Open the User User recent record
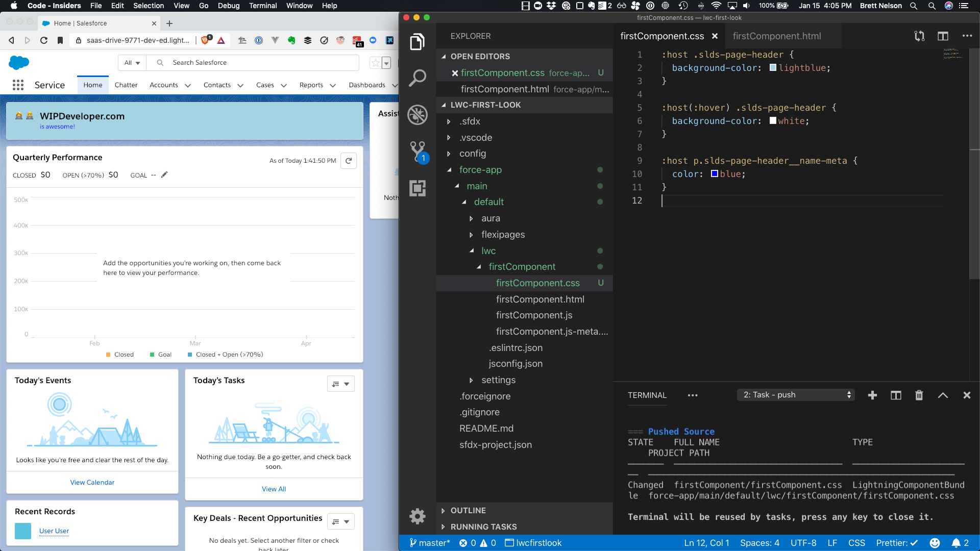 (x=54, y=531)
